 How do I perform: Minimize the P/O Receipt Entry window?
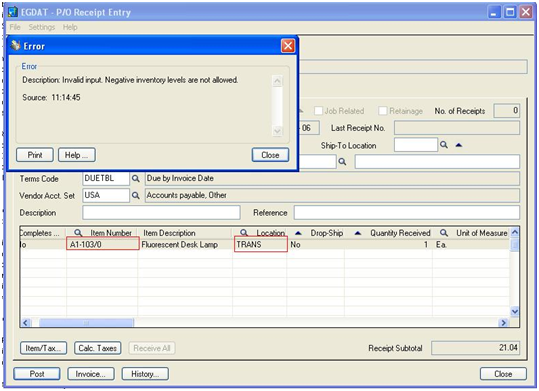494,12
